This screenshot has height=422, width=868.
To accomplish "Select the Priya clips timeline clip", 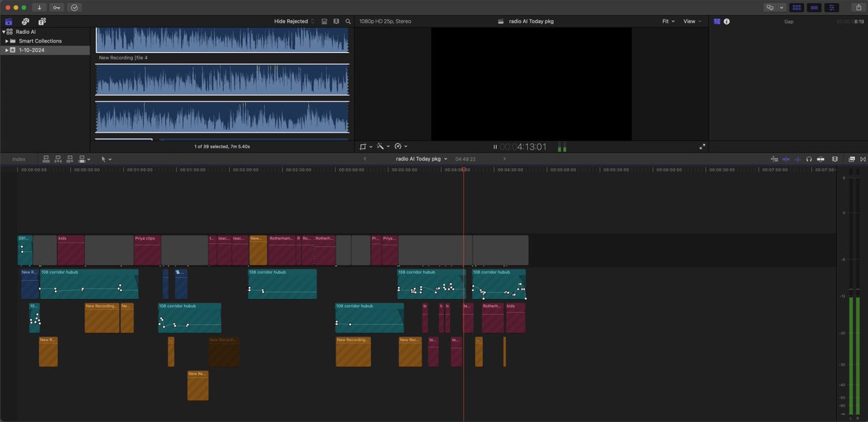I will (x=147, y=250).
